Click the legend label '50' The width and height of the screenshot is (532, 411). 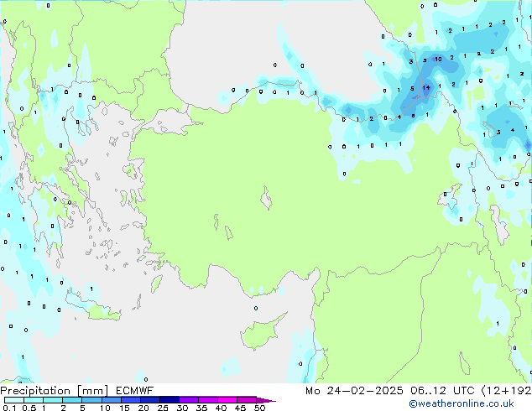[x=260, y=408]
